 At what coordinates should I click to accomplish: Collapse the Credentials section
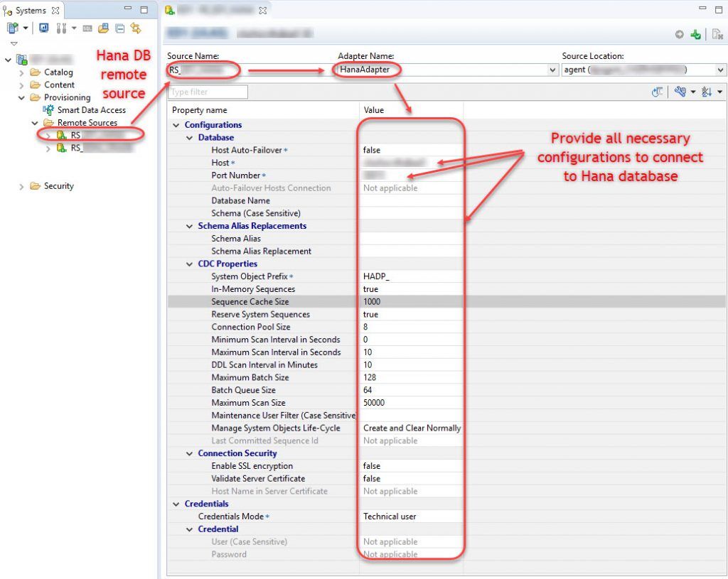pos(176,504)
